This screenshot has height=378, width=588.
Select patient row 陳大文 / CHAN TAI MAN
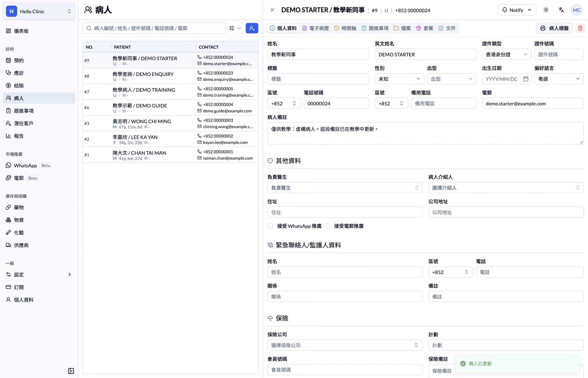(x=171, y=155)
